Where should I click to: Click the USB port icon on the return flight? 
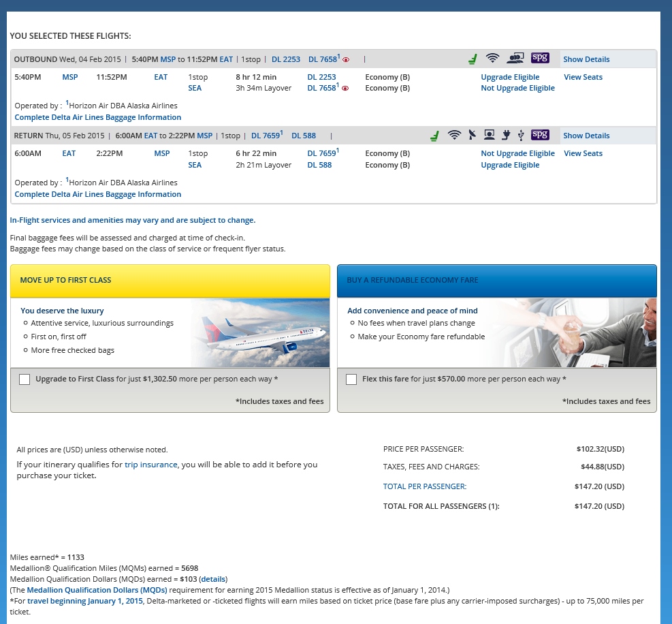pyautogui.click(x=521, y=135)
